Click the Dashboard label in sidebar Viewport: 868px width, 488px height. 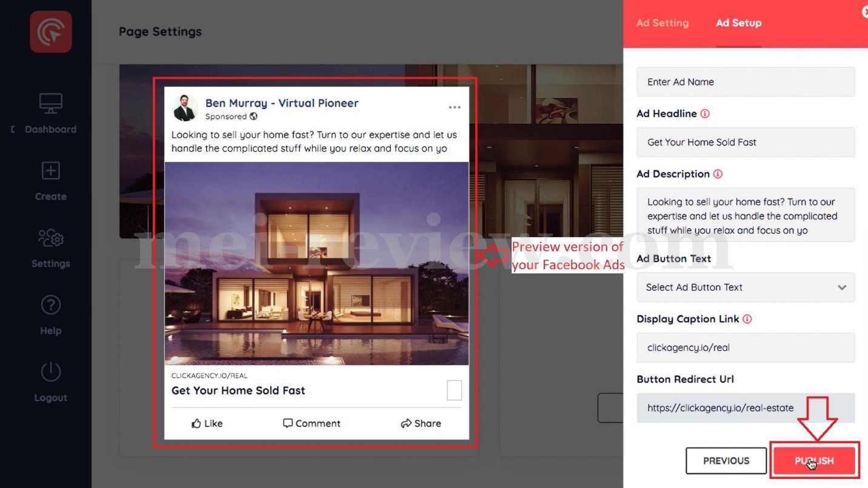click(51, 129)
